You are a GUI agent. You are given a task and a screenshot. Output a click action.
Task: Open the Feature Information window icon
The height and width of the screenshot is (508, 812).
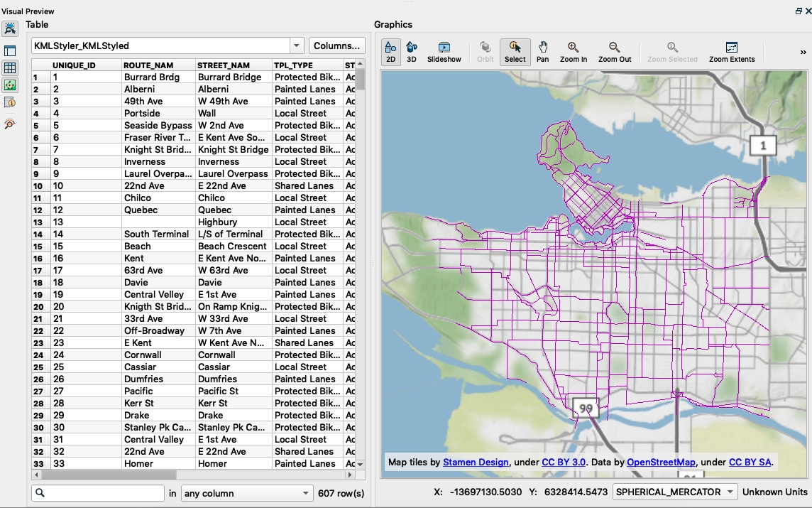pos(10,102)
